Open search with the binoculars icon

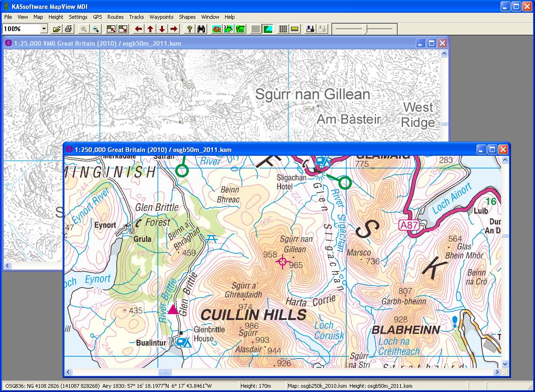point(201,29)
